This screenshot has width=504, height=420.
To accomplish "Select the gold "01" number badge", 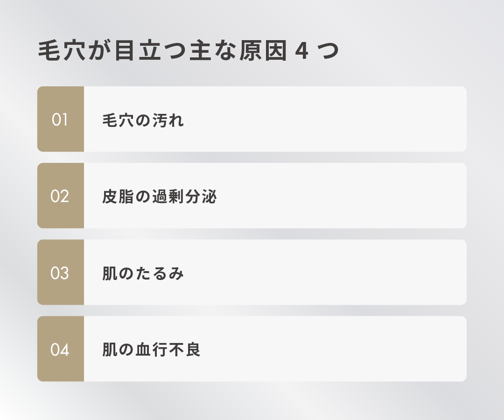I will pos(60,119).
